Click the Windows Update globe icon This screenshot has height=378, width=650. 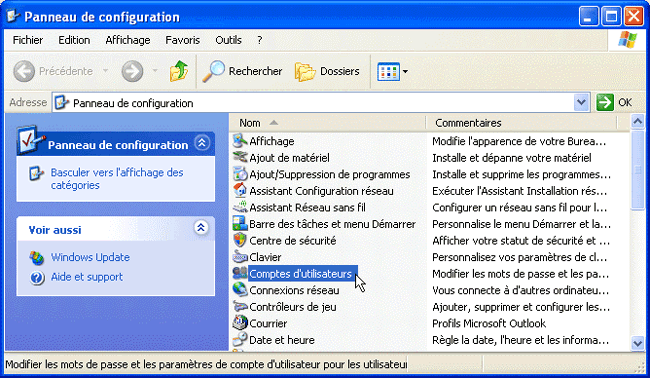(x=36, y=257)
